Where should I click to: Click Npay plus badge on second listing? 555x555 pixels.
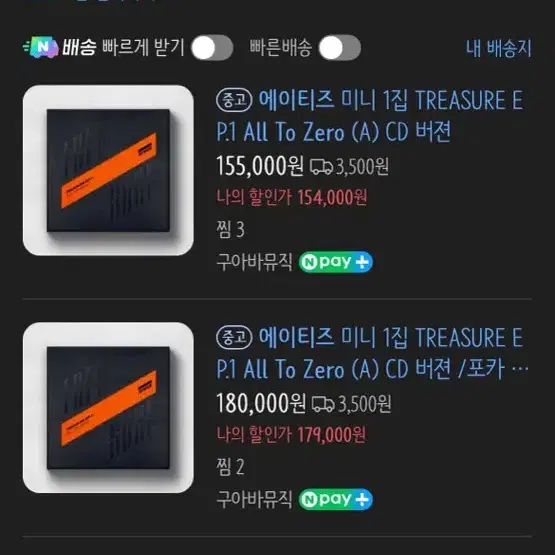tap(336, 499)
